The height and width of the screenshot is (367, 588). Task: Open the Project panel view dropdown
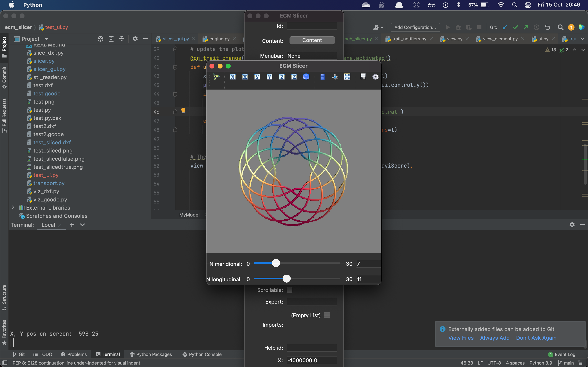tap(46, 39)
